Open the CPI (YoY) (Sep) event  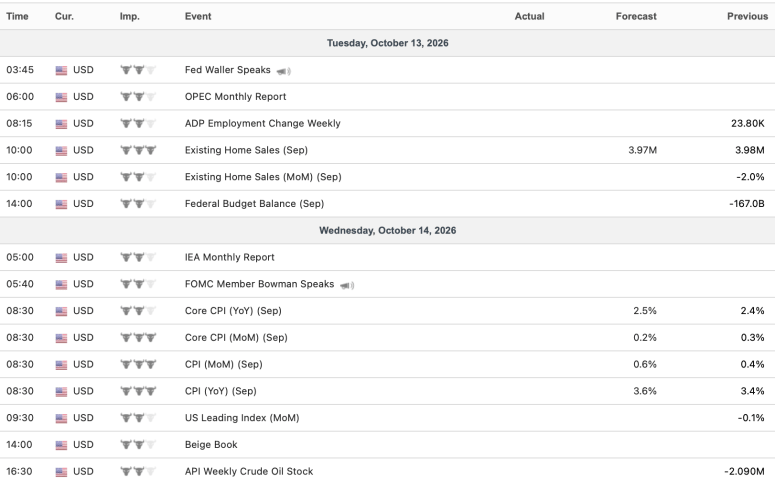point(220,391)
